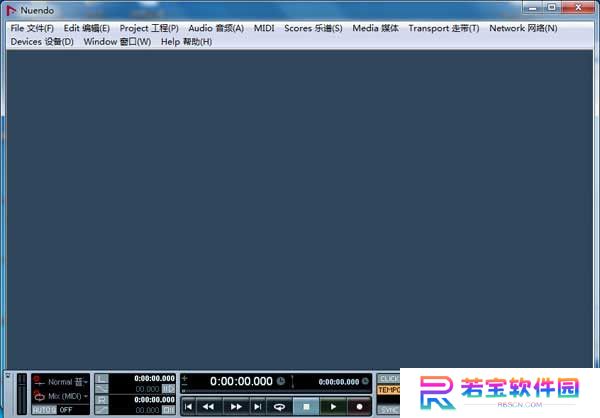Screen dimensions: 600x418
Task: Select the secondary time format clock icon
Action: tap(365, 381)
